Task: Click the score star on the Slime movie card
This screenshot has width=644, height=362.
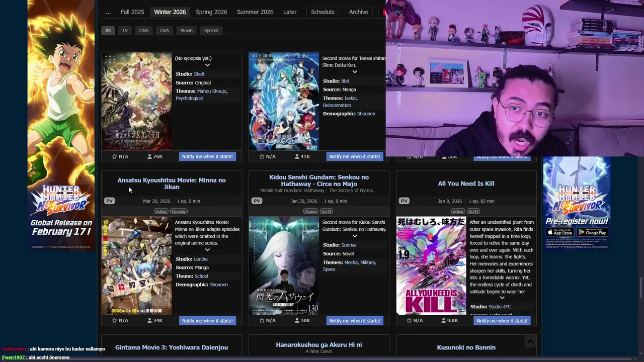Action: [262, 156]
